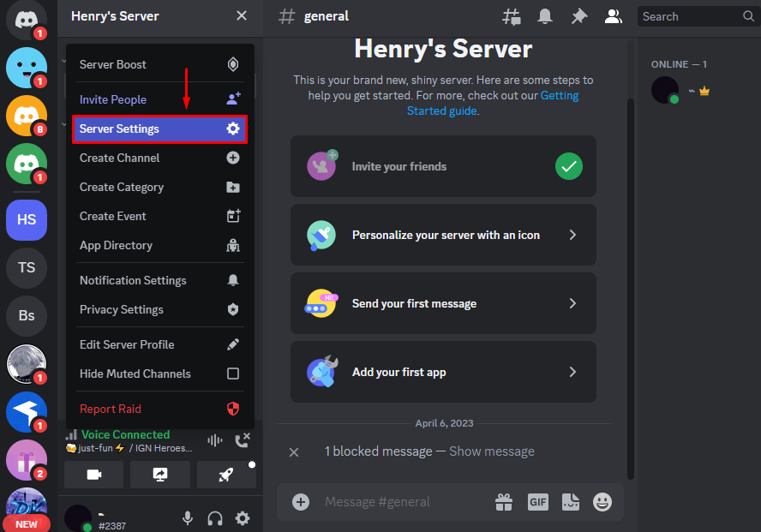Viewport: 761px width, 532px height.
Task: Click Show message link
Action: [492, 451]
